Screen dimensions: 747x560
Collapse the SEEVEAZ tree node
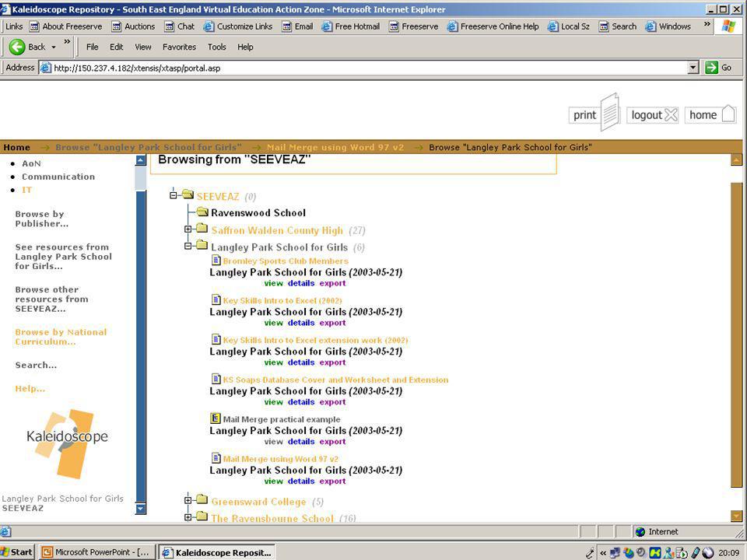point(174,194)
